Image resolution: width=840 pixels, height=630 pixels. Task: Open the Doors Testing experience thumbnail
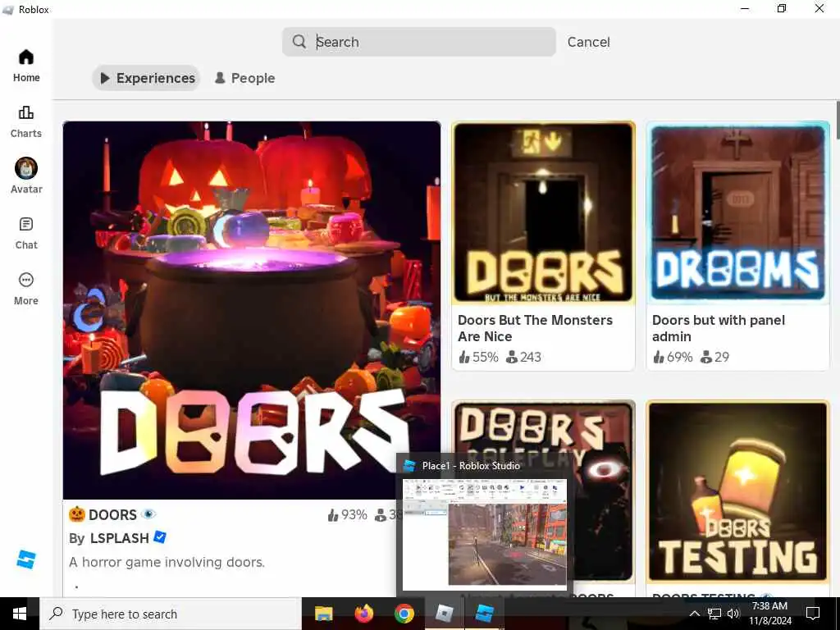tap(737, 492)
